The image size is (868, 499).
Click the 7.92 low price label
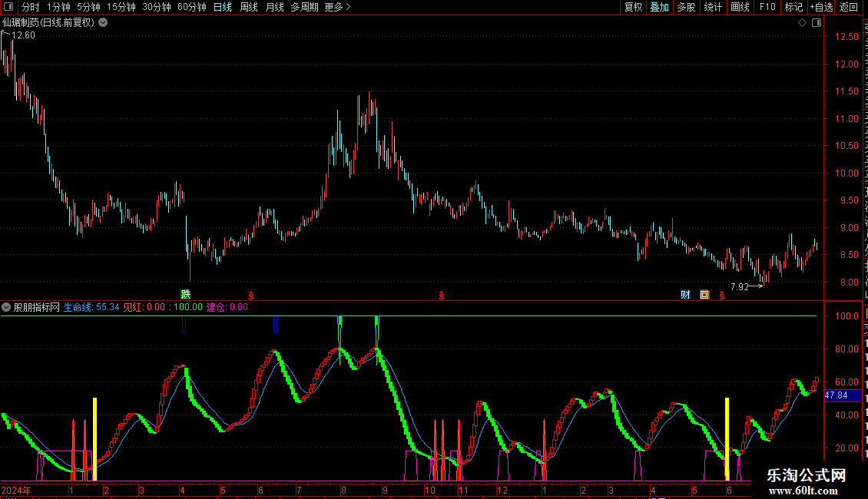[740, 286]
